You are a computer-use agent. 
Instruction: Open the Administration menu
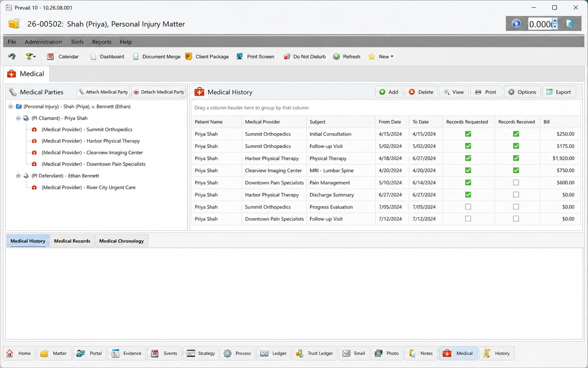point(43,42)
